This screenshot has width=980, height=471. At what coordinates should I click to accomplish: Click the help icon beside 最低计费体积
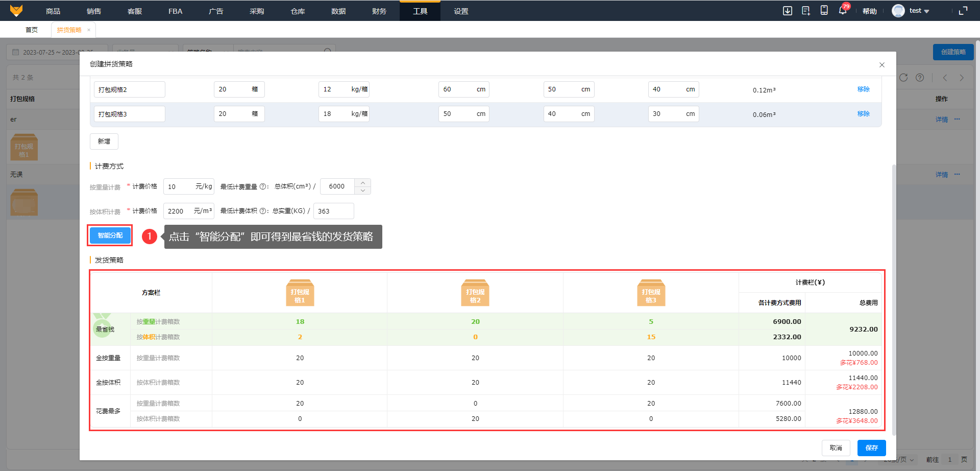click(262, 211)
